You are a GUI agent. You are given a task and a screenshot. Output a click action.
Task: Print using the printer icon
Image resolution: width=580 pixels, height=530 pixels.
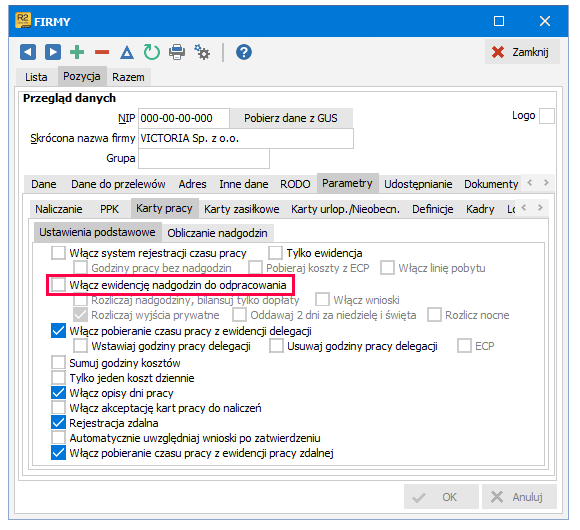pyautogui.click(x=177, y=52)
